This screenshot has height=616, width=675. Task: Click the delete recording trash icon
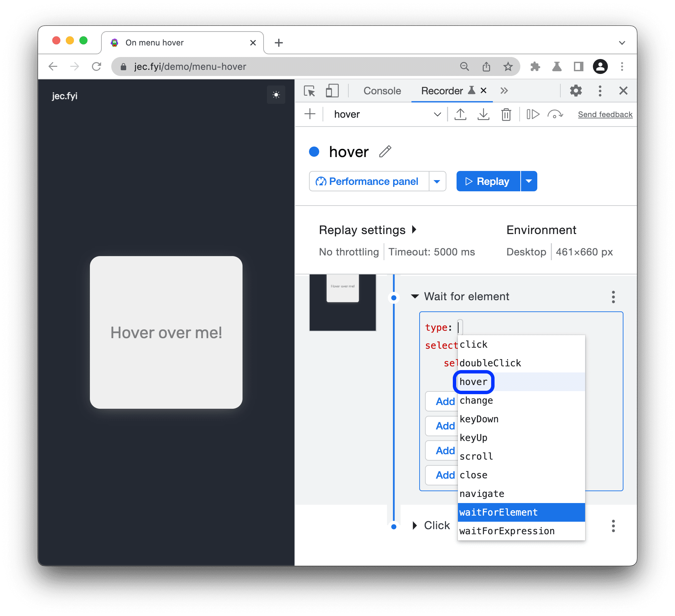point(507,114)
